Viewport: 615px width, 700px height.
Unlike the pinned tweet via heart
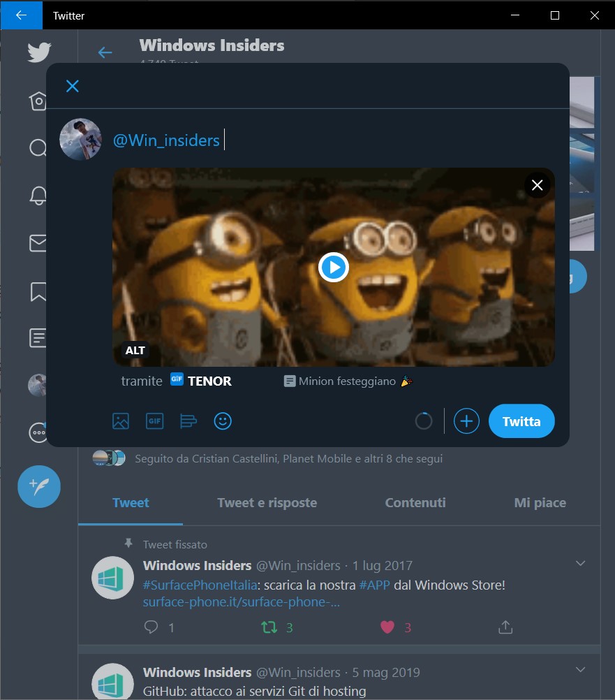[387, 627]
